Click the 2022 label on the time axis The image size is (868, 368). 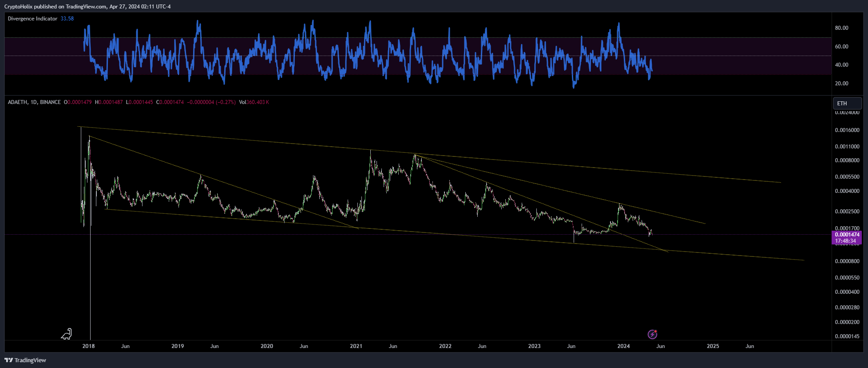coord(445,346)
